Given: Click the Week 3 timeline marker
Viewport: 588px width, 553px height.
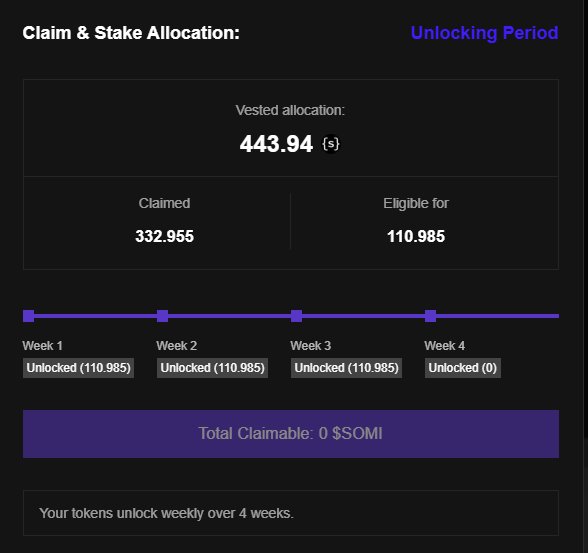Looking at the screenshot, I should 296,316.
